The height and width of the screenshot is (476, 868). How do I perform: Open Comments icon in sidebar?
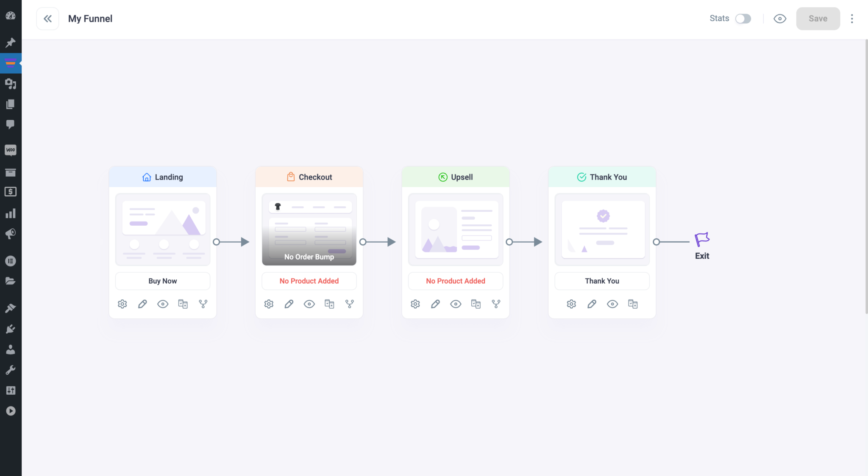coord(11,125)
